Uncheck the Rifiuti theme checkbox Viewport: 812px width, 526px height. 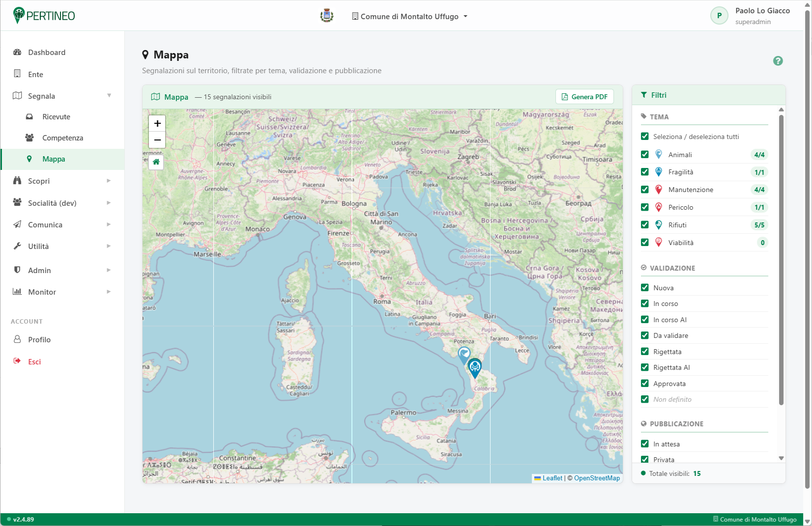click(x=645, y=225)
